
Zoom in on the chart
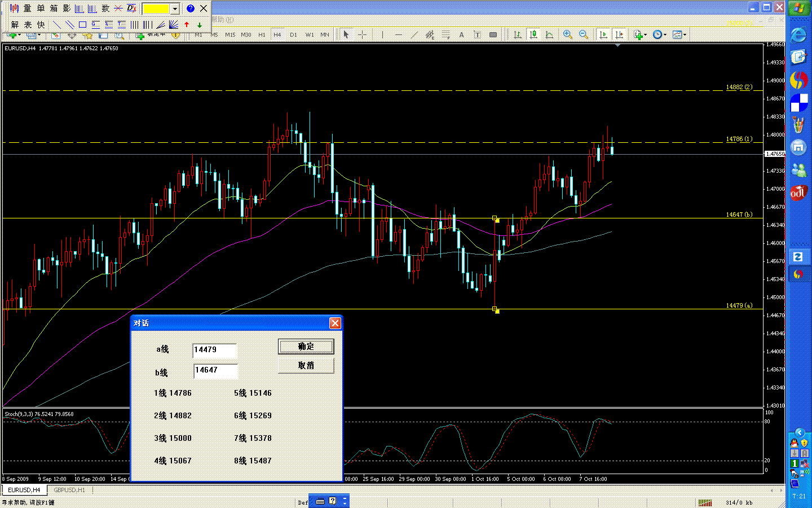tap(568, 35)
